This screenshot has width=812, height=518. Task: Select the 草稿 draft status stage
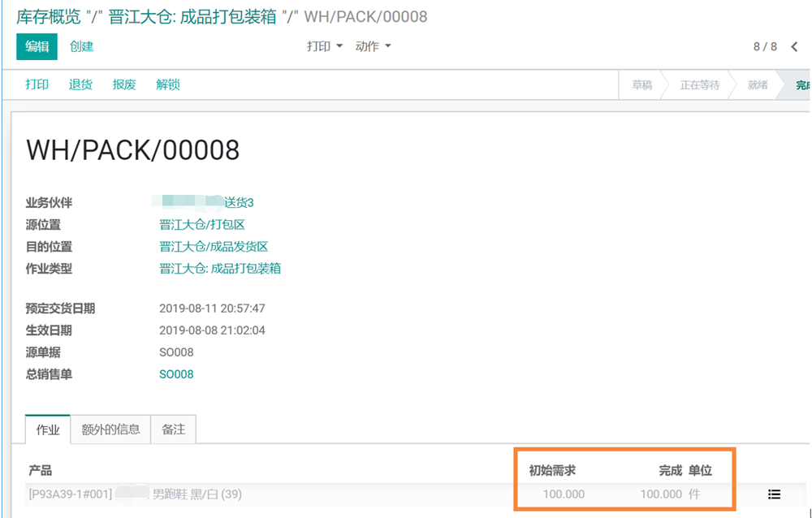[x=641, y=85]
